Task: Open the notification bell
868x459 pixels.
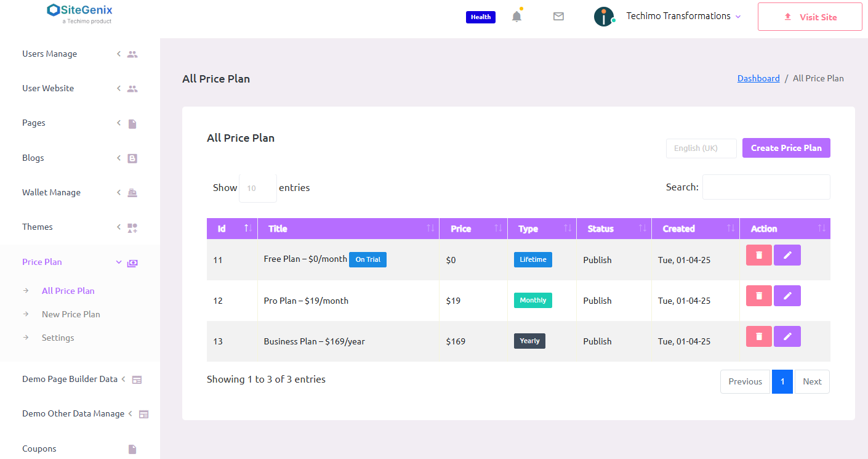Action: tap(516, 16)
